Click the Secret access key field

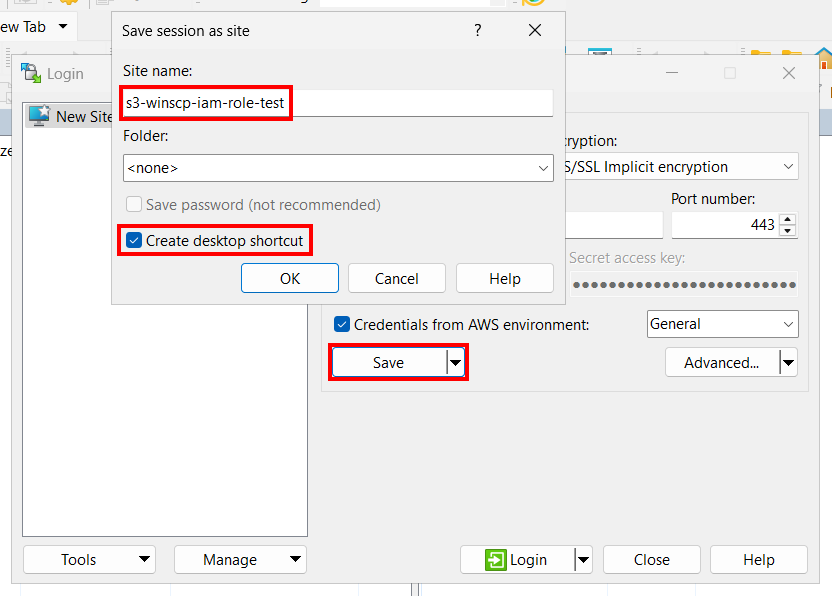pyautogui.click(x=684, y=285)
